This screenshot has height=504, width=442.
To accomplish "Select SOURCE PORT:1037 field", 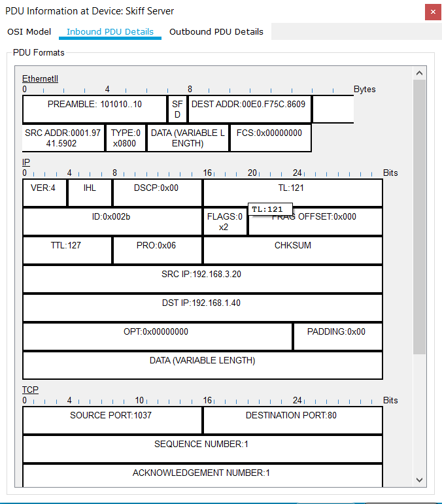I will click(x=112, y=420).
